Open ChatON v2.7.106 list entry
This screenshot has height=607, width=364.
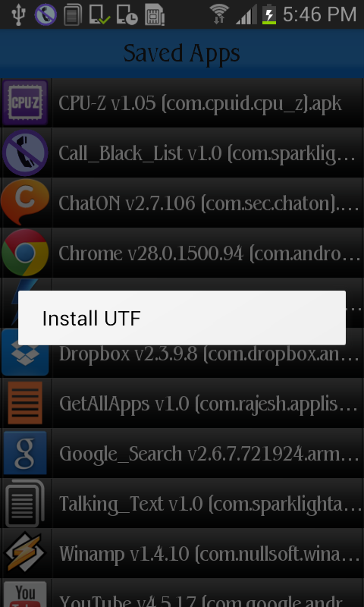tap(207, 203)
